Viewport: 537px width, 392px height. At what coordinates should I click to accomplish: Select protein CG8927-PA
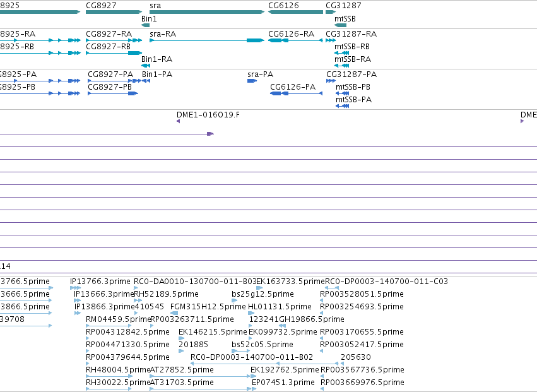point(110,74)
